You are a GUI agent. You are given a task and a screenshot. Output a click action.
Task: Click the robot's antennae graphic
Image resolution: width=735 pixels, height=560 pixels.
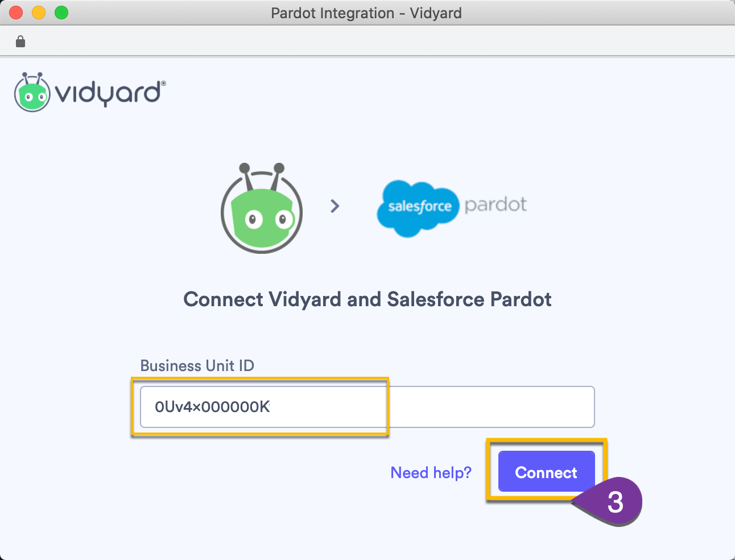tap(261, 169)
